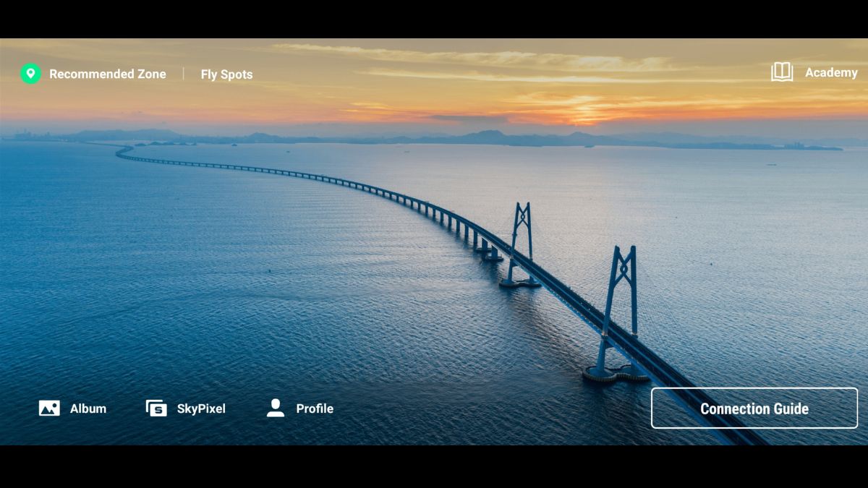The width and height of the screenshot is (868, 488).
Task: Browse community content on SkyPixel
Action: point(201,408)
